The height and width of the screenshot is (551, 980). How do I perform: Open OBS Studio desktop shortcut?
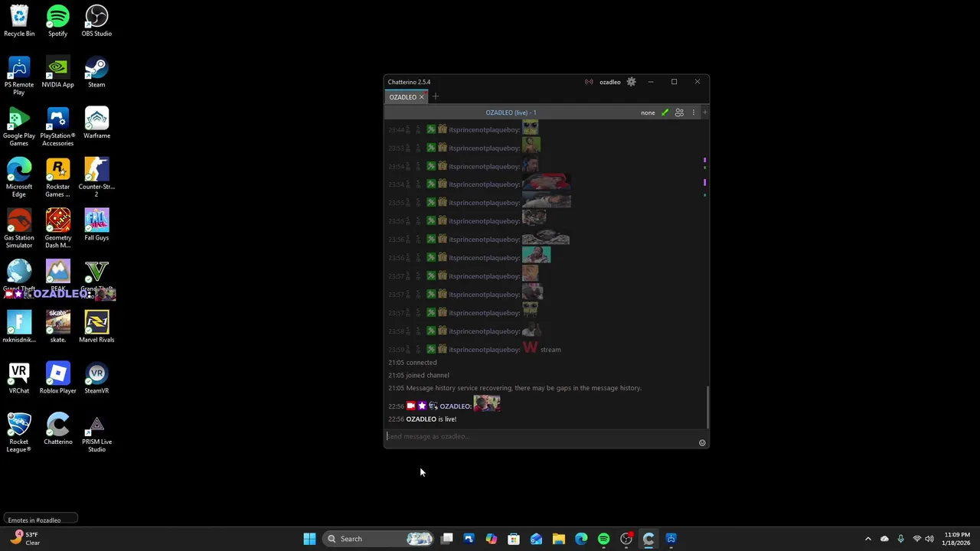pyautogui.click(x=96, y=21)
